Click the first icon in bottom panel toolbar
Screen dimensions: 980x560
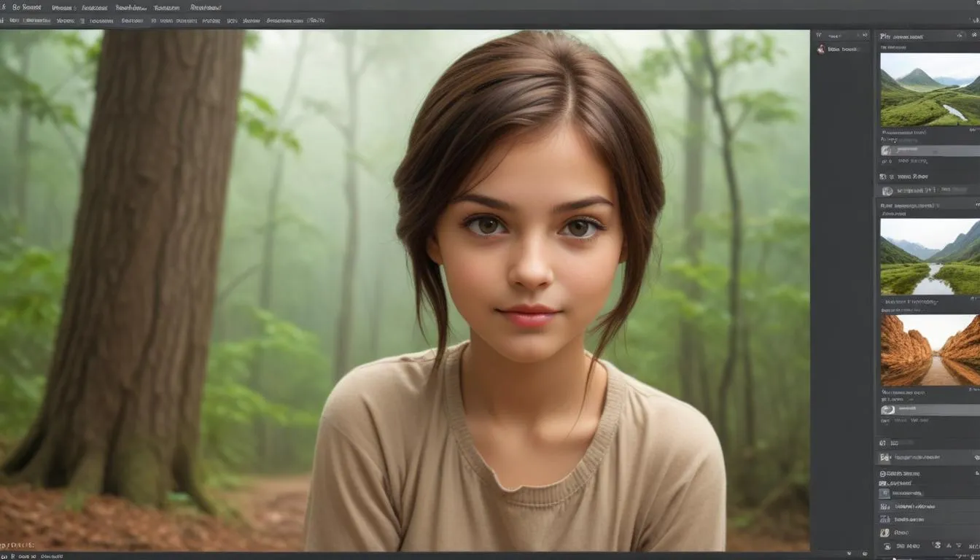point(887,546)
